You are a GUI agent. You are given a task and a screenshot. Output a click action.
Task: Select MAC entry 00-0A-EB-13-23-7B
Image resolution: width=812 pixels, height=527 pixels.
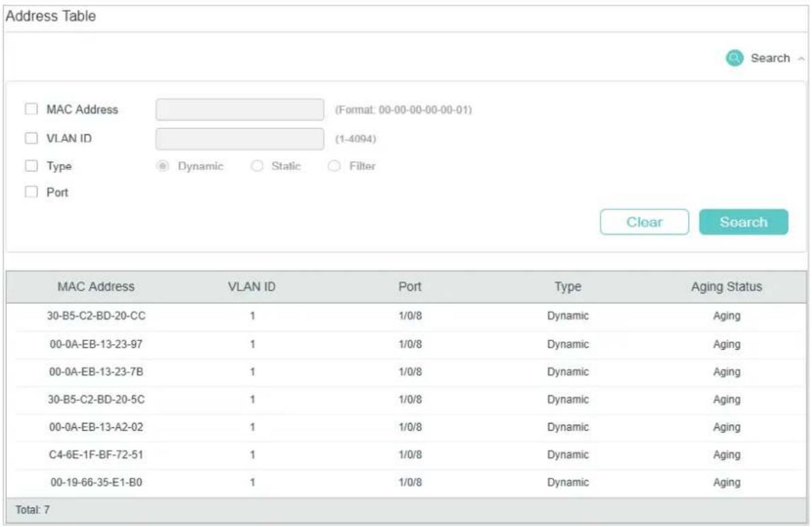click(96, 372)
